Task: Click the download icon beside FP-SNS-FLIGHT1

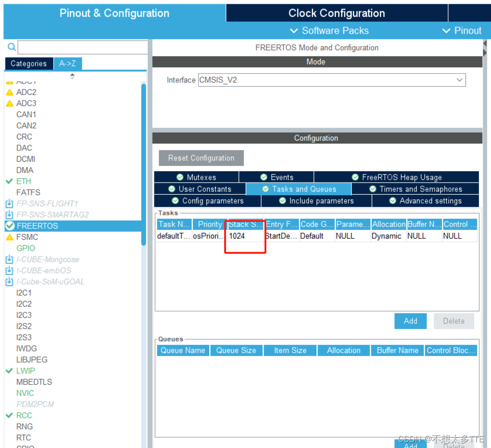Action: pos(9,204)
